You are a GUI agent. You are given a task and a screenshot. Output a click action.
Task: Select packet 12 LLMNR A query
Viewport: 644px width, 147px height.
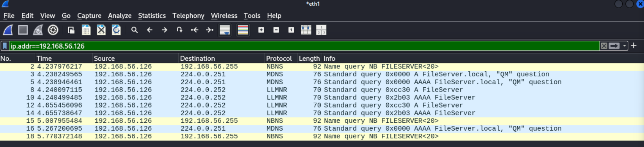tap(322, 105)
